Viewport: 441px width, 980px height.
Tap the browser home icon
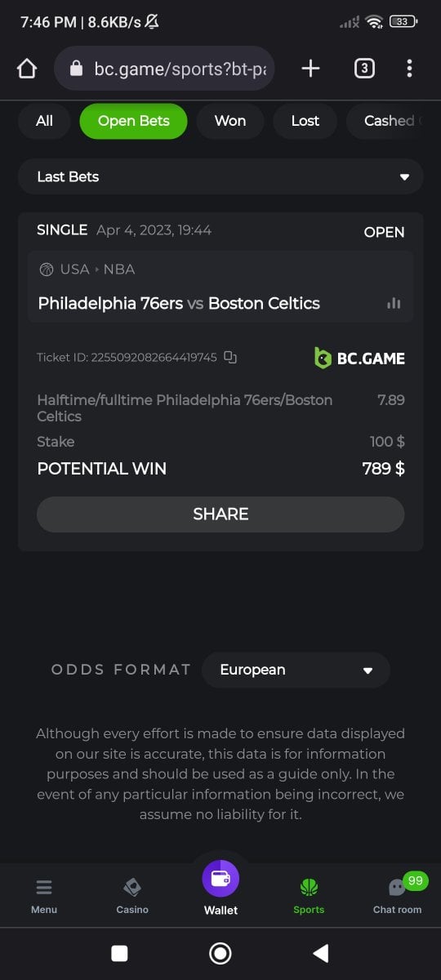pyautogui.click(x=27, y=69)
